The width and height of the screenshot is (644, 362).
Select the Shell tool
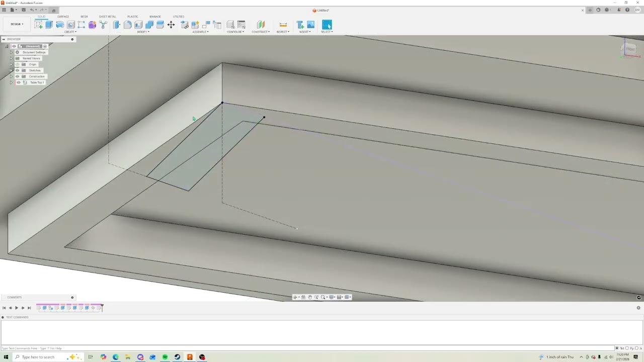138,25
